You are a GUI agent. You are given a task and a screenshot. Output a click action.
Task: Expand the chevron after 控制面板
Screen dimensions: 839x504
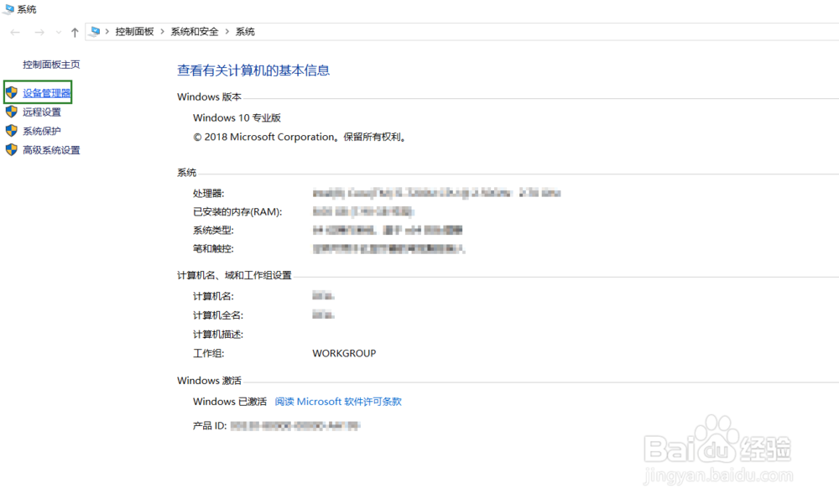coord(162,32)
